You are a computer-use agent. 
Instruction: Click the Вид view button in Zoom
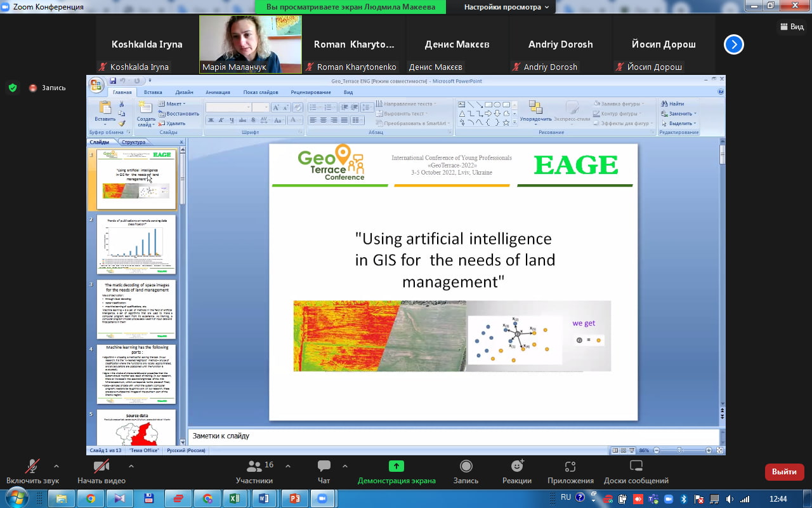(x=791, y=26)
